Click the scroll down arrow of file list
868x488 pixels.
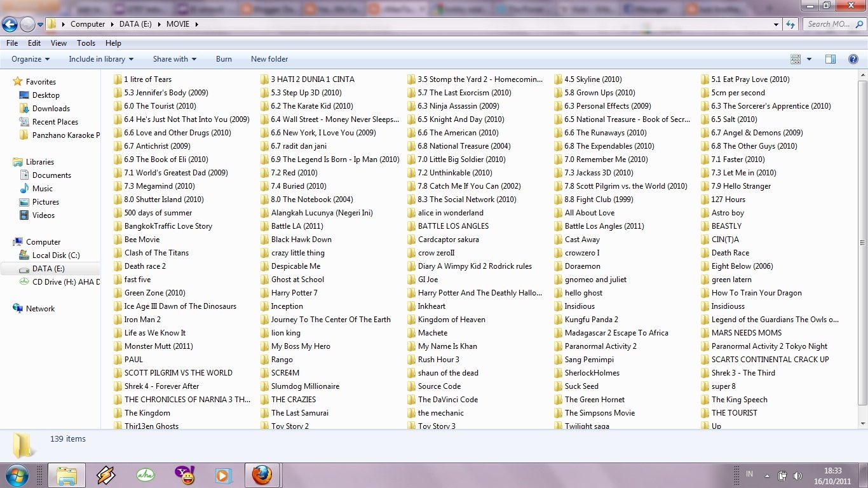(x=862, y=424)
